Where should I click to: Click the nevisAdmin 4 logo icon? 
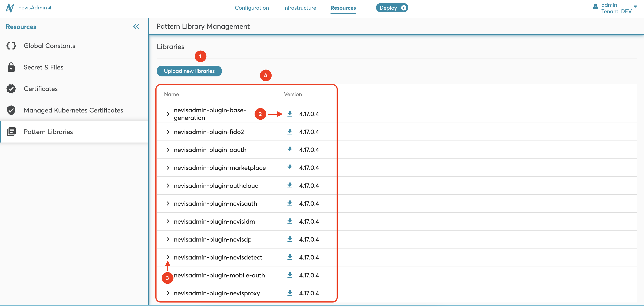click(10, 8)
